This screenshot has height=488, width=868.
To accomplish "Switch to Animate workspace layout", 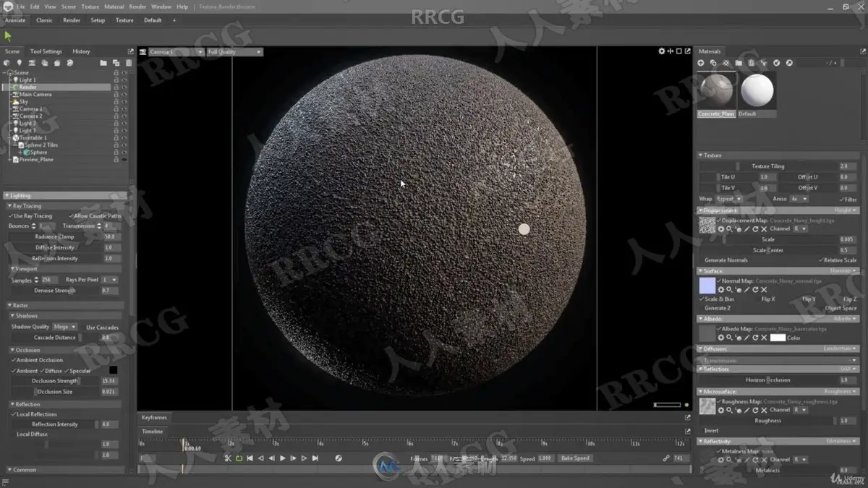I will tap(15, 20).
